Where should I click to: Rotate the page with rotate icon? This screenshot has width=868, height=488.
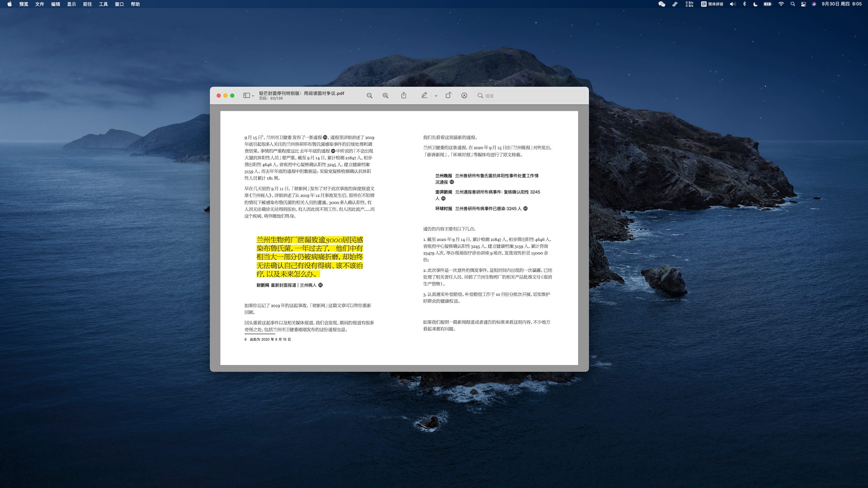448,96
